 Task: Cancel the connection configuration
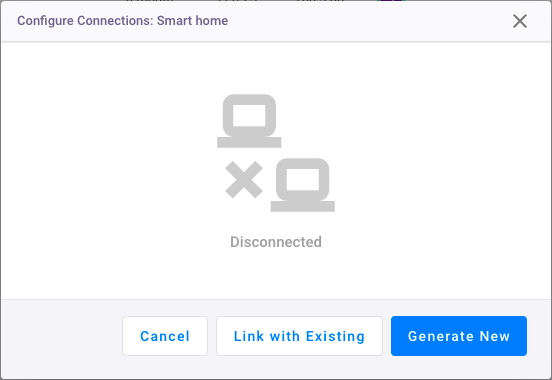[165, 336]
